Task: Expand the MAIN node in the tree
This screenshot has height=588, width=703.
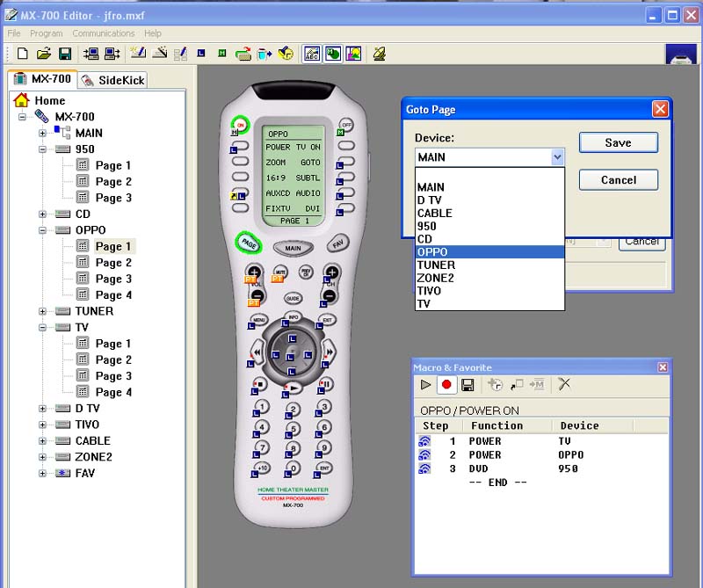Action: 42,134
